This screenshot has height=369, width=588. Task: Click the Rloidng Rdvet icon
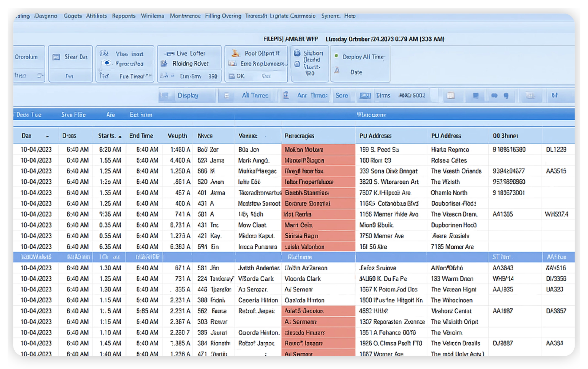[x=164, y=64]
